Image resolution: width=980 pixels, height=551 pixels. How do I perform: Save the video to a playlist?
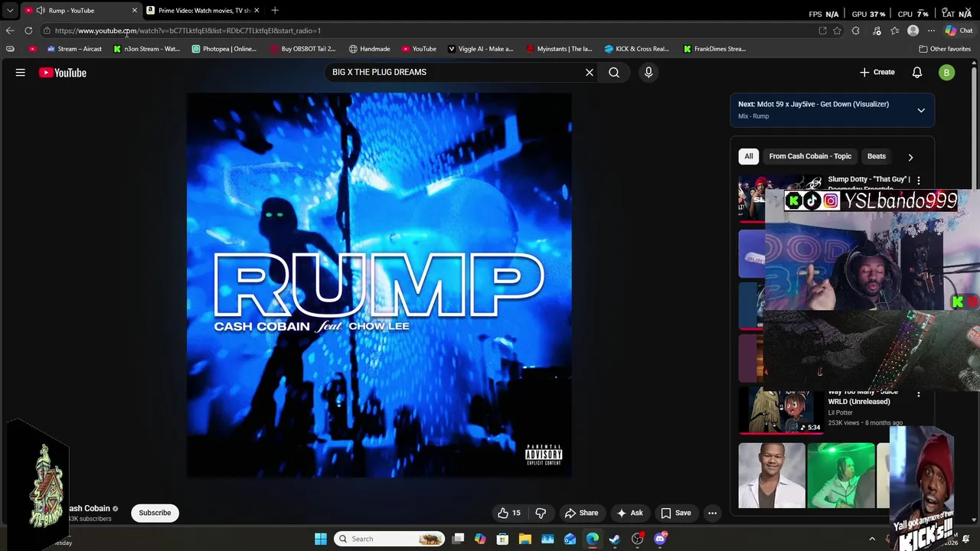coord(676,514)
